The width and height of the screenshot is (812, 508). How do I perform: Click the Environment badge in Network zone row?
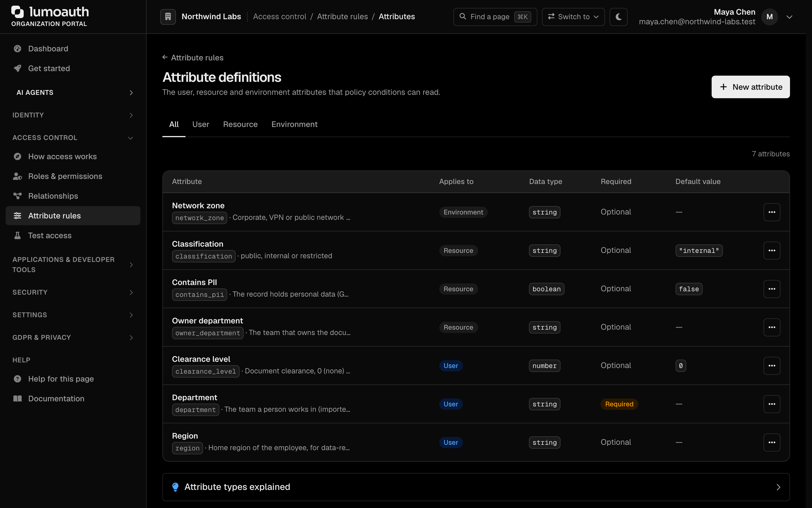coord(463,212)
